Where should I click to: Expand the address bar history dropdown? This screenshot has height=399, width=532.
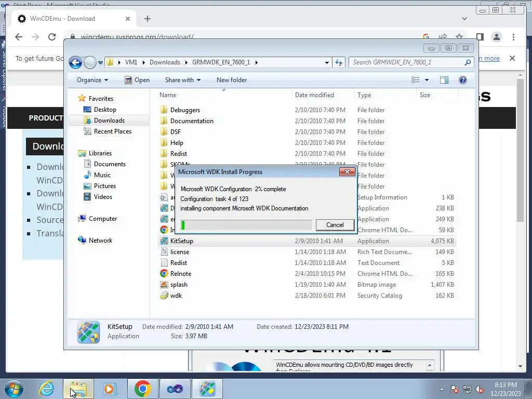pyautogui.click(x=327, y=62)
